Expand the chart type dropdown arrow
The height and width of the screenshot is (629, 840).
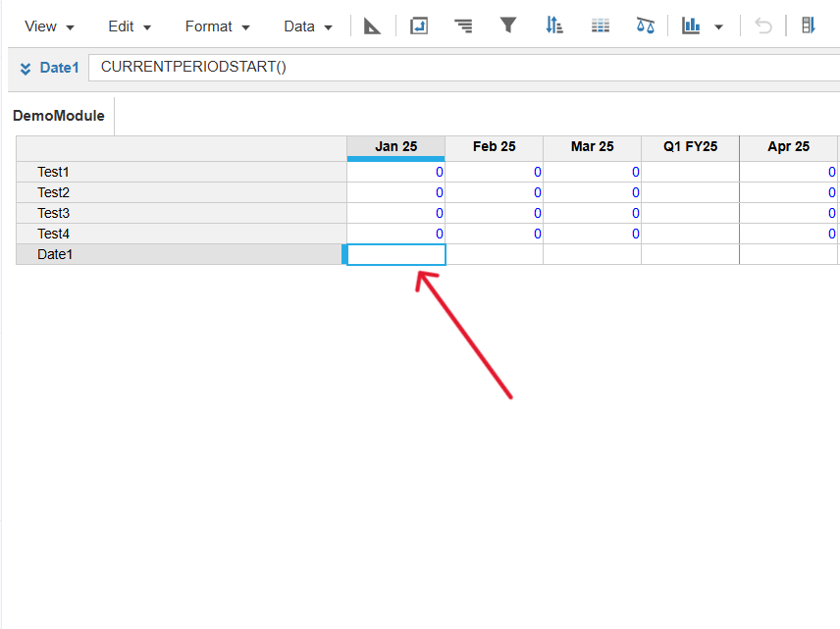click(x=718, y=26)
